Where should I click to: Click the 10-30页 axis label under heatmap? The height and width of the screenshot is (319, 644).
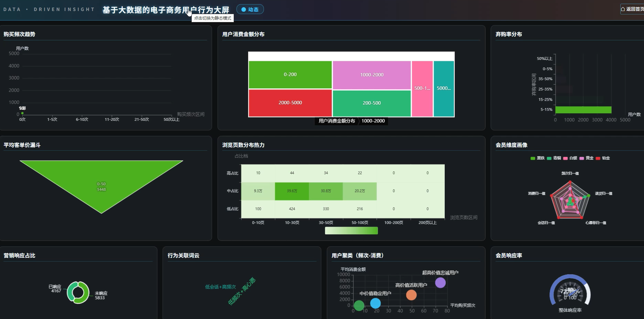tap(292, 223)
